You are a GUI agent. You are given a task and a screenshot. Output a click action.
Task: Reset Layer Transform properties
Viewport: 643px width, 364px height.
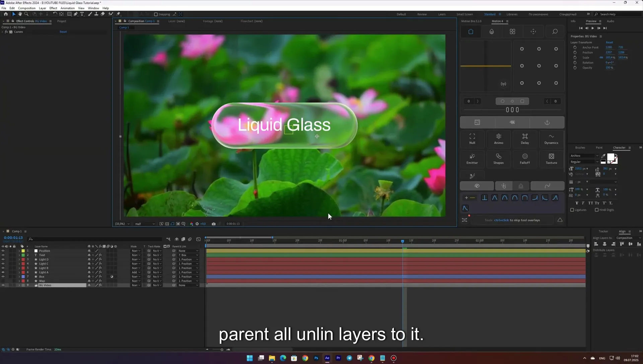(x=609, y=42)
